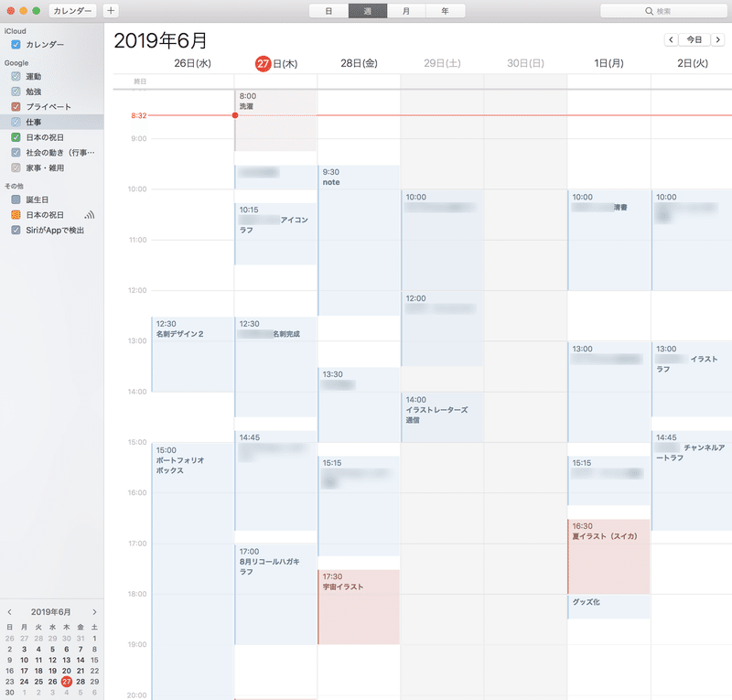Open 9:30 note event on Friday

(359, 241)
